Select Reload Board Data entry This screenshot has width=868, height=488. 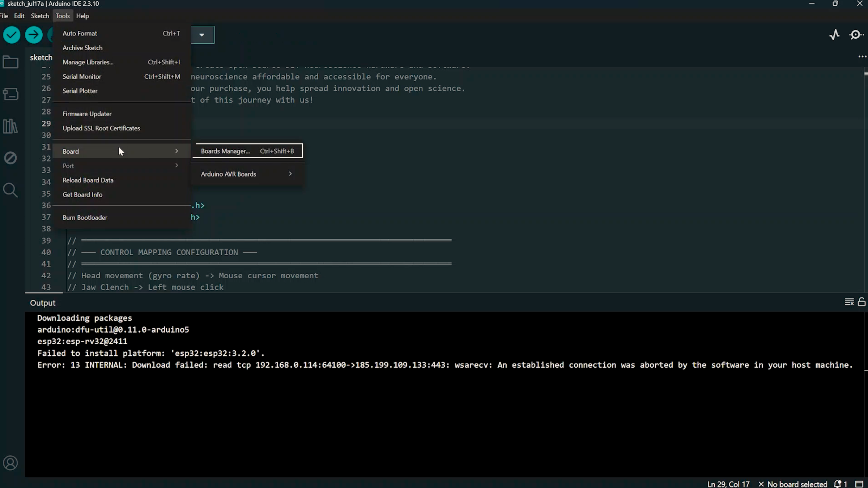(x=122, y=180)
